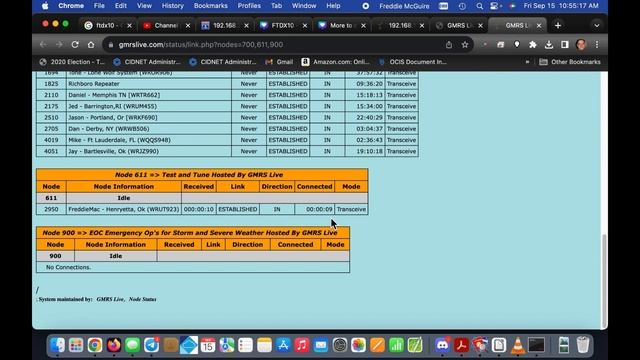Screen dimensions: 640x360
Task: Open the OCIS Document bookmark
Action: coord(413,62)
